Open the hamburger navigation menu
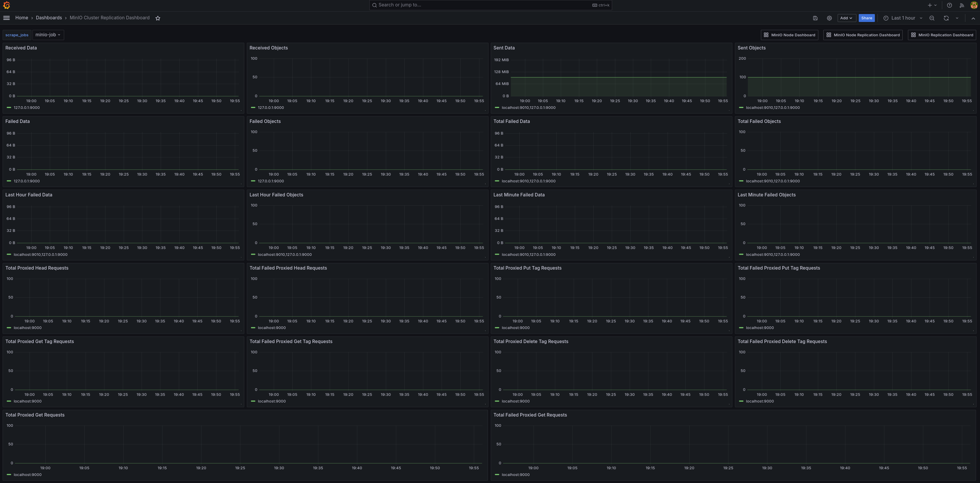 tap(6, 18)
